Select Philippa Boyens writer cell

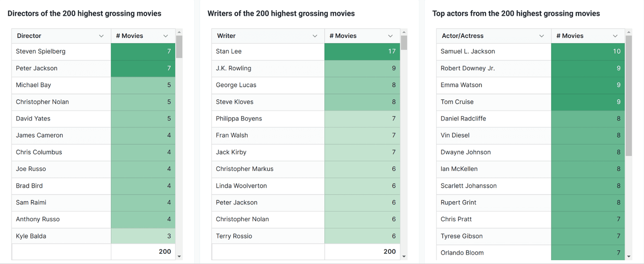(x=268, y=119)
